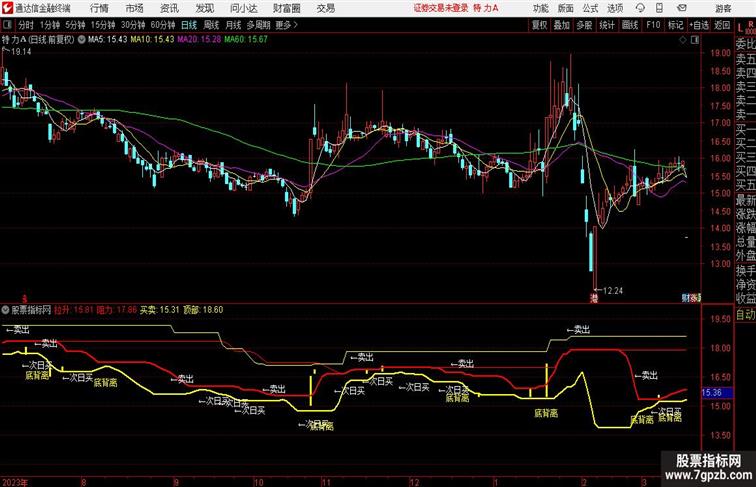Switch to the 15分钟 period tab
756x487 pixels.
[103, 25]
